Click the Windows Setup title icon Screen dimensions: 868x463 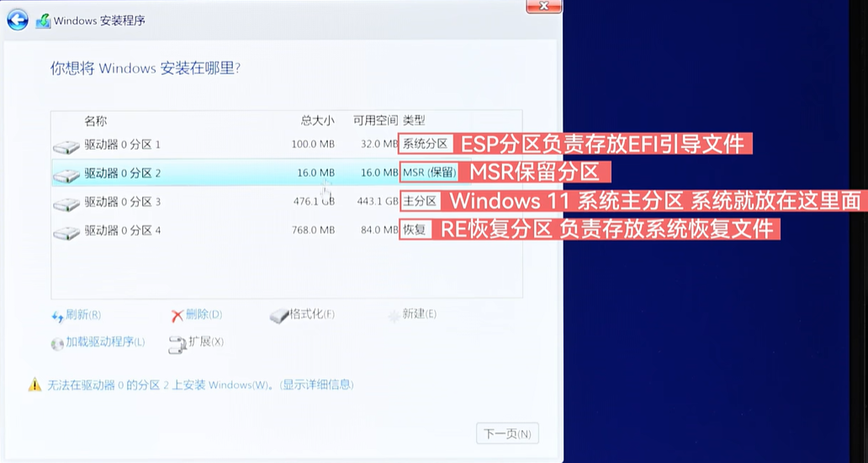pyautogui.click(x=43, y=22)
